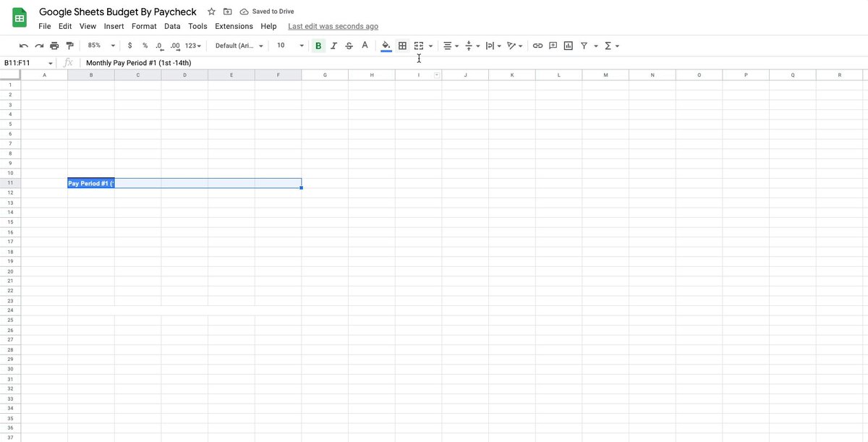Format selection as percent
The width and height of the screenshot is (868, 442).
tap(145, 46)
